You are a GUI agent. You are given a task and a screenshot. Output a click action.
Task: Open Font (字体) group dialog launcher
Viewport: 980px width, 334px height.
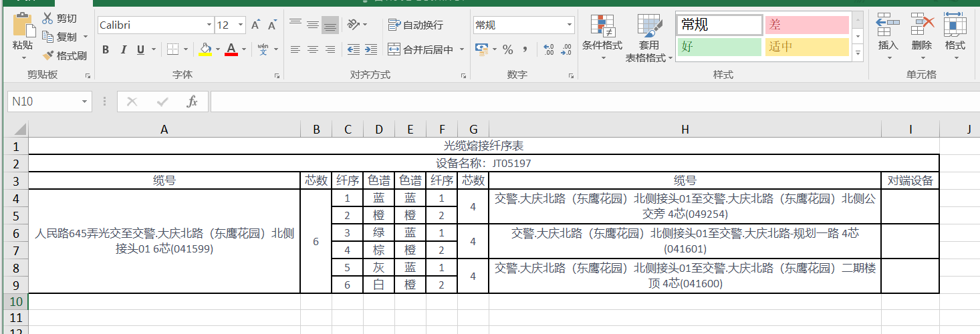277,76
